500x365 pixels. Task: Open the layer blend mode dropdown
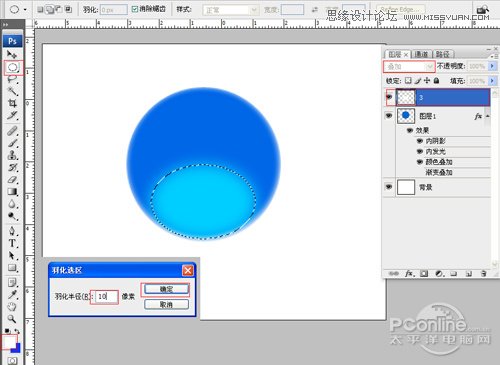(409, 66)
